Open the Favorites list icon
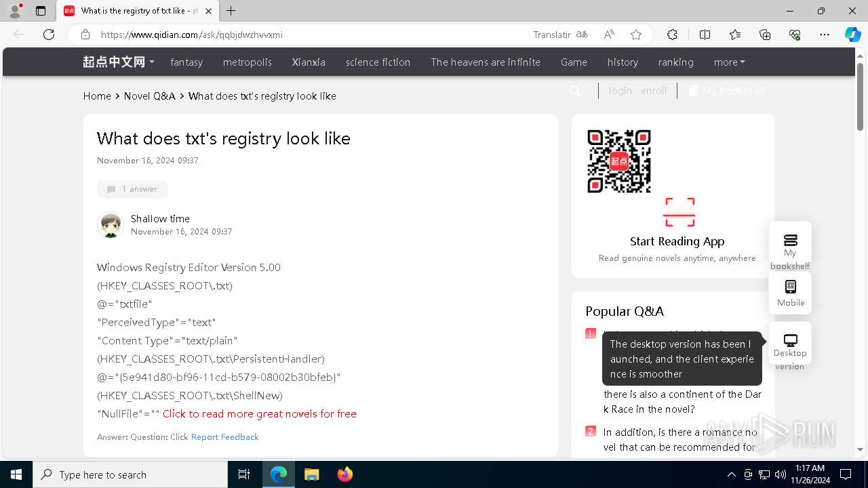 [735, 35]
